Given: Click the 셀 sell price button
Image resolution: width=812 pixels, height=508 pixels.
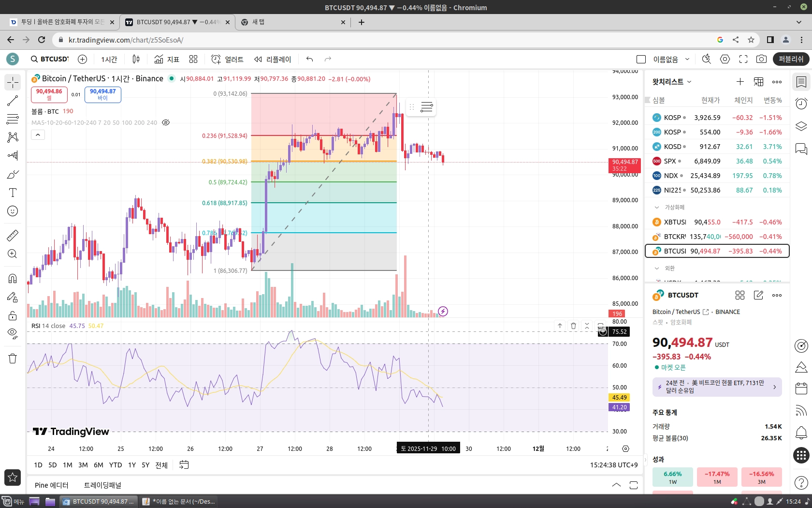Looking at the screenshot, I should pos(49,94).
